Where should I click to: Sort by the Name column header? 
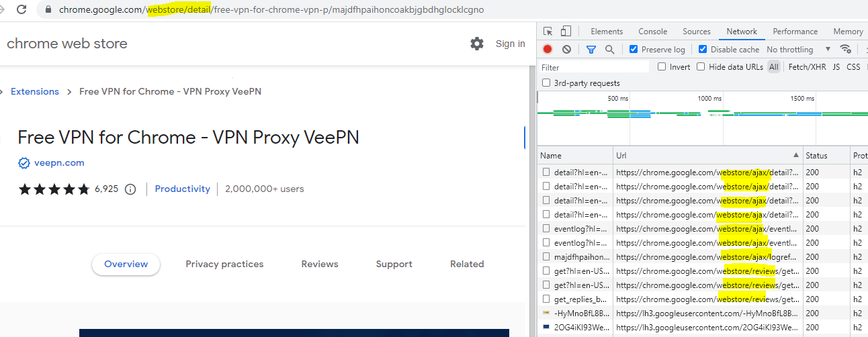575,155
